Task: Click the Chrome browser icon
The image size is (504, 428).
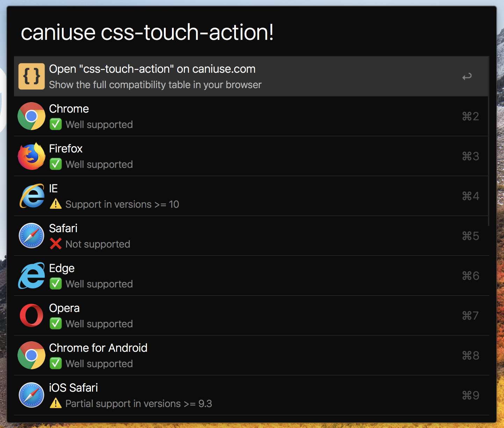Action: 31,116
